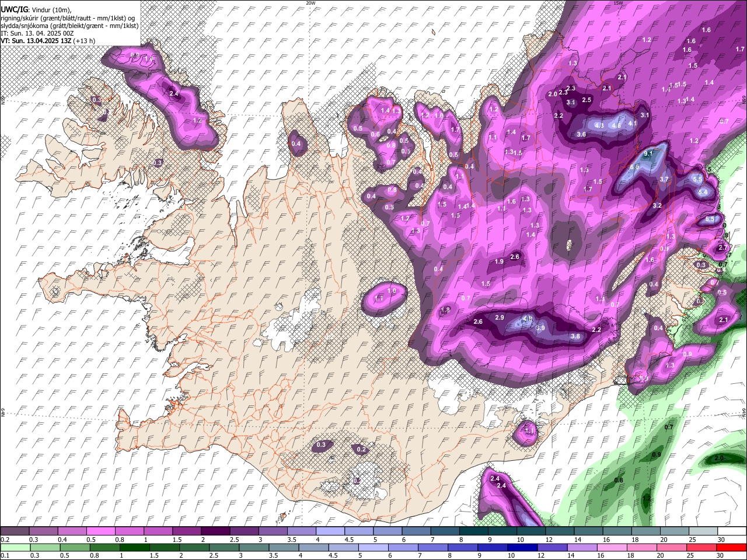This screenshot has width=747, height=560.
Task: Click the 2.7 value on the east coast
Action: [x=722, y=248]
